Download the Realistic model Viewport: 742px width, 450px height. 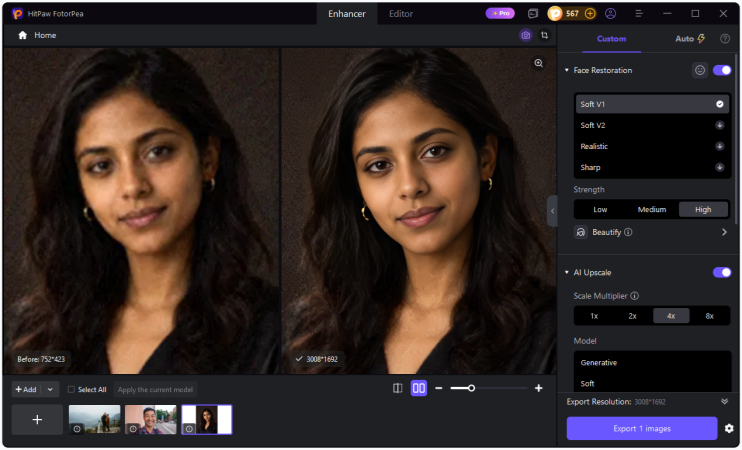click(719, 146)
